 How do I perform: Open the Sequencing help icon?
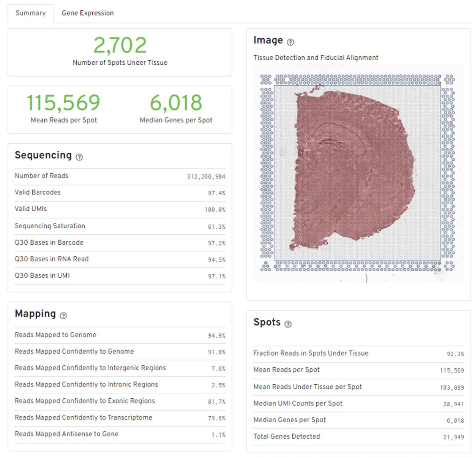tap(79, 157)
